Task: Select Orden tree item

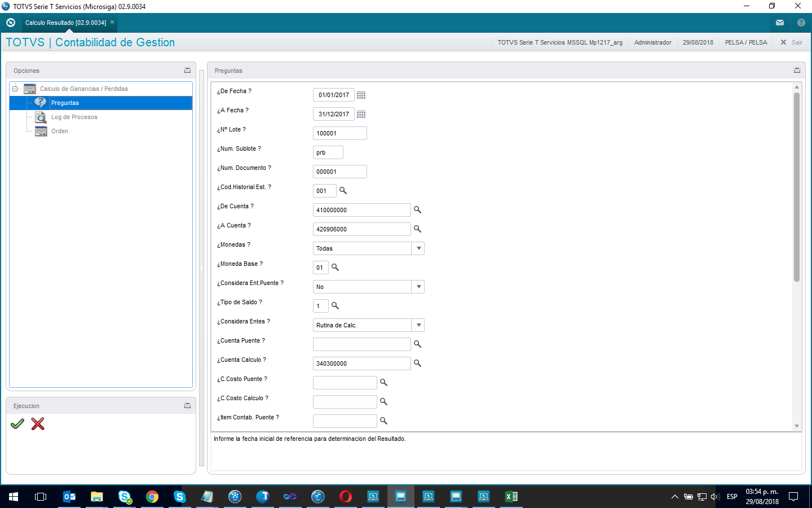Action: (x=60, y=132)
